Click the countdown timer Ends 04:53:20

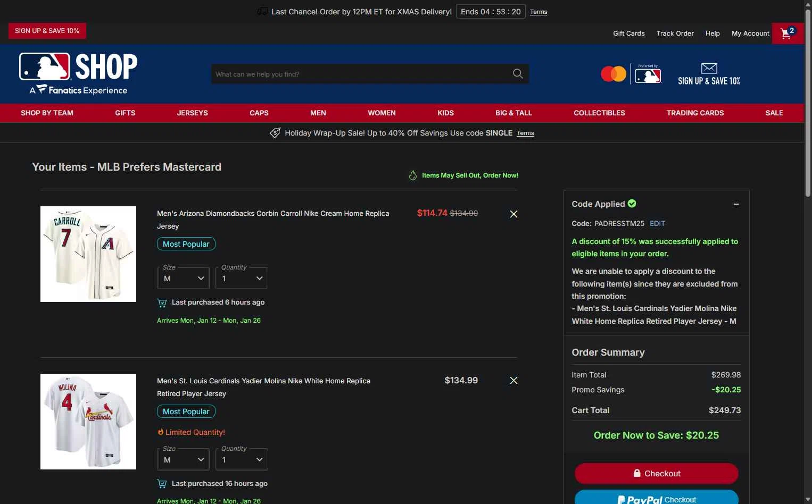tap(491, 12)
